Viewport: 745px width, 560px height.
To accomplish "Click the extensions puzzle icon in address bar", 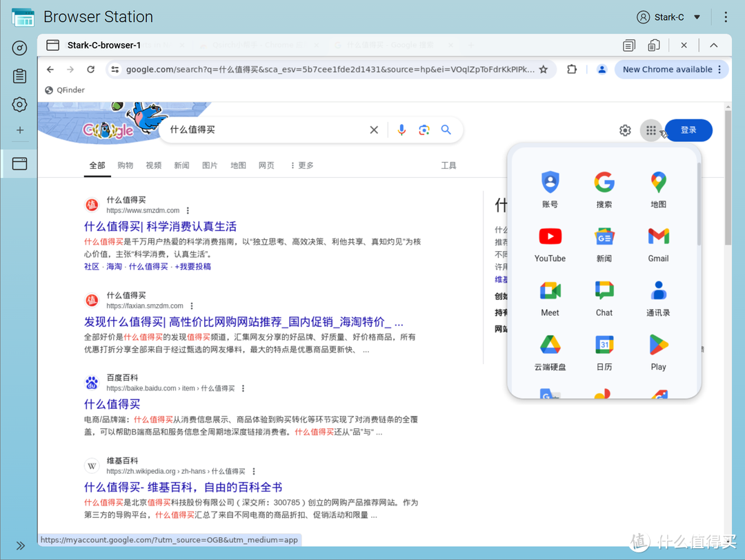I will (x=571, y=69).
